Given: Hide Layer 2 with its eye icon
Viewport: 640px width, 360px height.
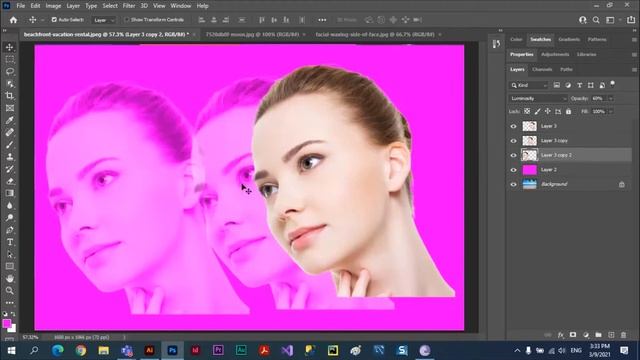Looking at the screenshot, I should (513, 170).
